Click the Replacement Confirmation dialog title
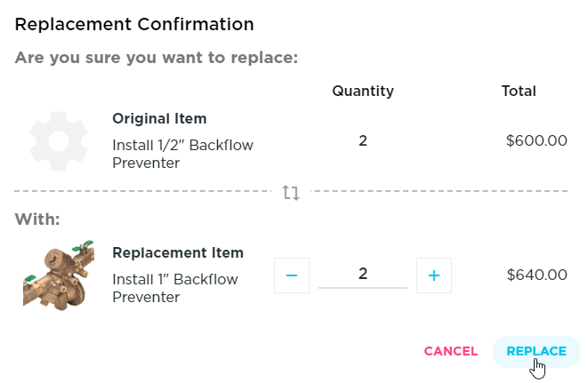The height and width of the screenshot is (383, 588). click(134, 24)
